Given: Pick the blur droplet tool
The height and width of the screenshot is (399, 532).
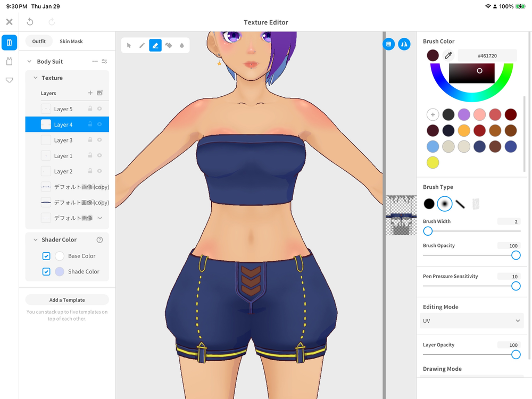Looking at the screenshot, I should click(x=181, y=46).
